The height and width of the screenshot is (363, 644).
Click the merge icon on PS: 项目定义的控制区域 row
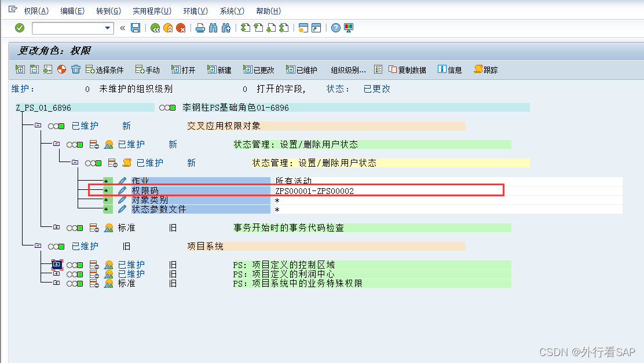(108, 265)
